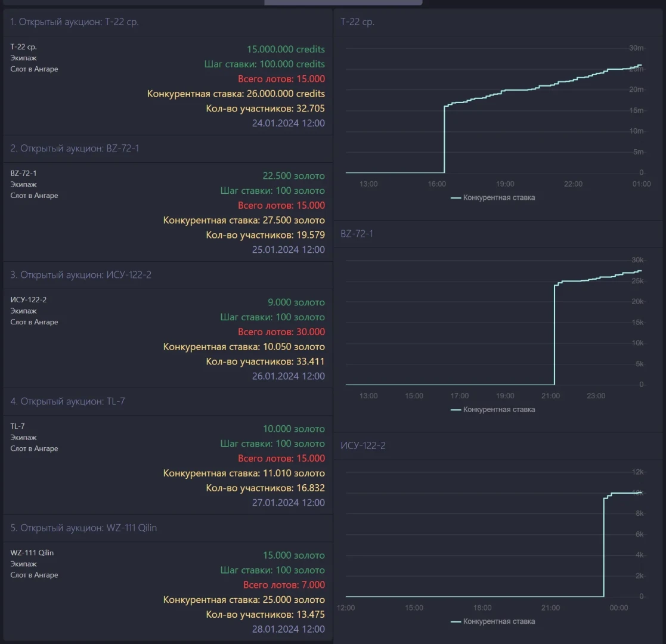Toggle Конкурентная ставка legend in ИСУ-122-2 chart
The image size is (666, 644).
click(492, 621)
